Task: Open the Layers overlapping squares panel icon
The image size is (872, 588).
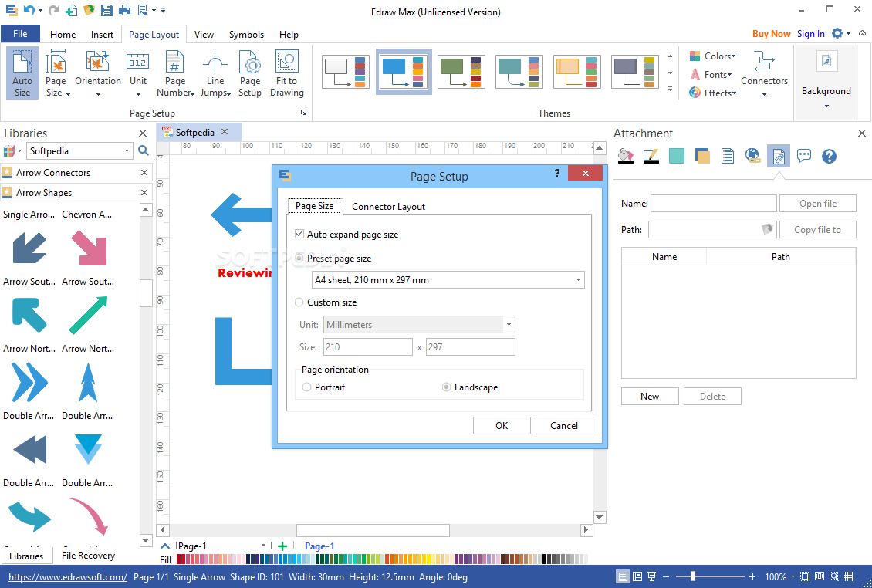Action: pyautogui.click(x=701, y=156)
